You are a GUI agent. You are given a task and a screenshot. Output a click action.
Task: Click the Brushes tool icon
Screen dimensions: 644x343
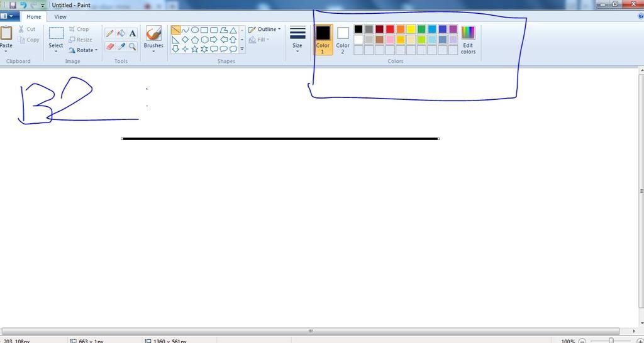153,33
